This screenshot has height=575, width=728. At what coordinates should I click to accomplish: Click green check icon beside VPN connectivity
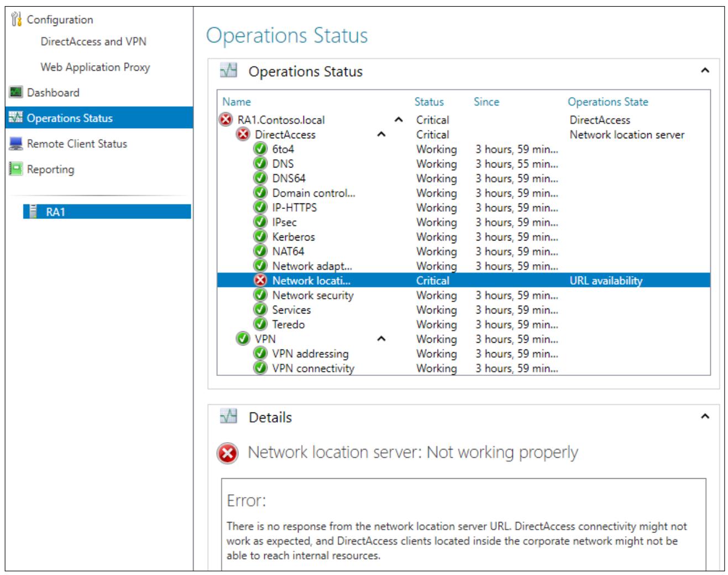pyautogui.click(x=260, y=368)
